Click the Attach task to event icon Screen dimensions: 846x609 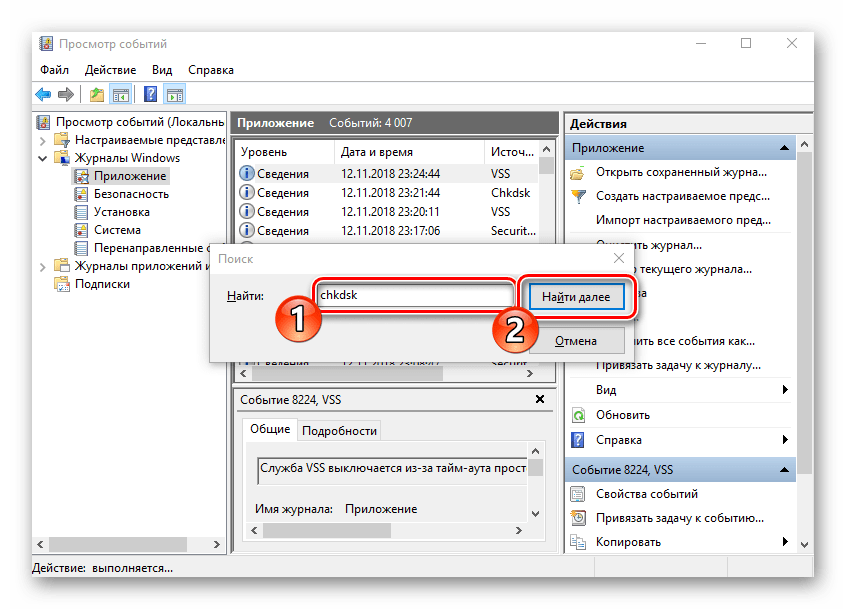coord(578,518)
